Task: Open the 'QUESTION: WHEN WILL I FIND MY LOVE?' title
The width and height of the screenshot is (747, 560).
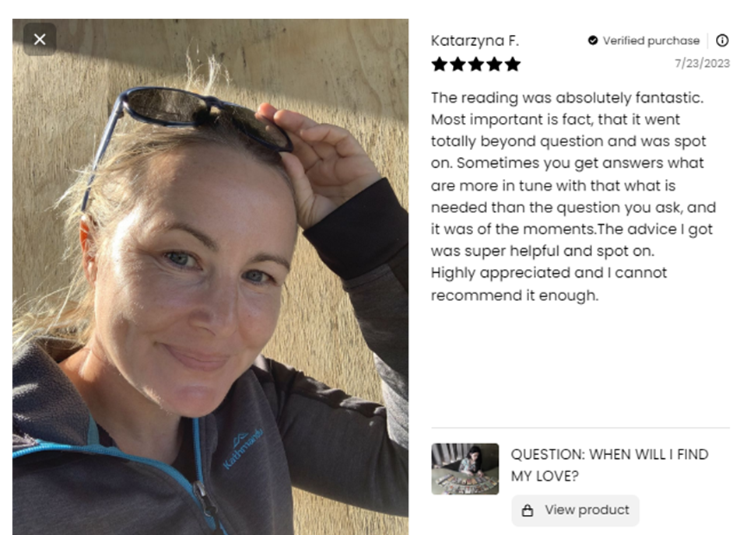Action: (x=609, y=465)
